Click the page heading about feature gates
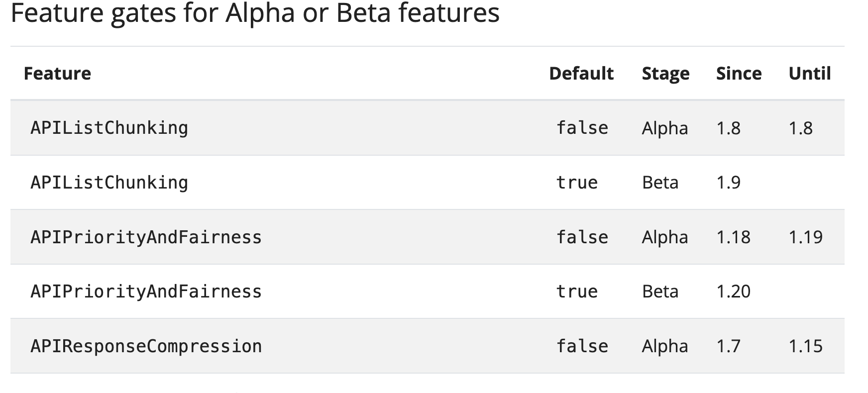The image size is (868, 393). pos(255,13)
